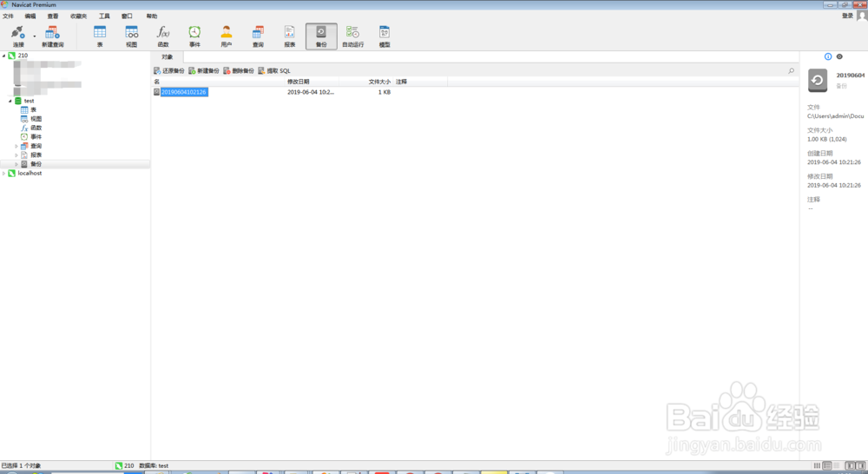
Task: Open the 连接 (Connection) toolbar button
Action: (x=17, y=36)
